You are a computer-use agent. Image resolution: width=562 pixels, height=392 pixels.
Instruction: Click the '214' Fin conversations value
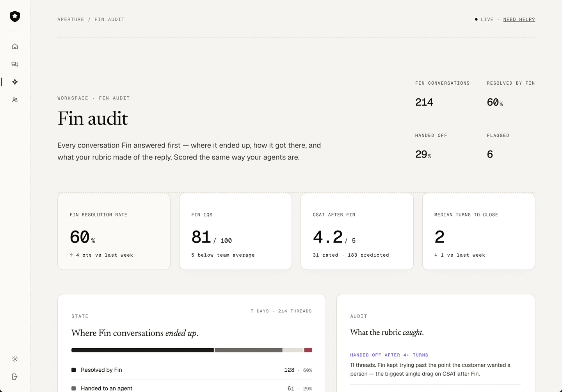[x=424, y=102]
